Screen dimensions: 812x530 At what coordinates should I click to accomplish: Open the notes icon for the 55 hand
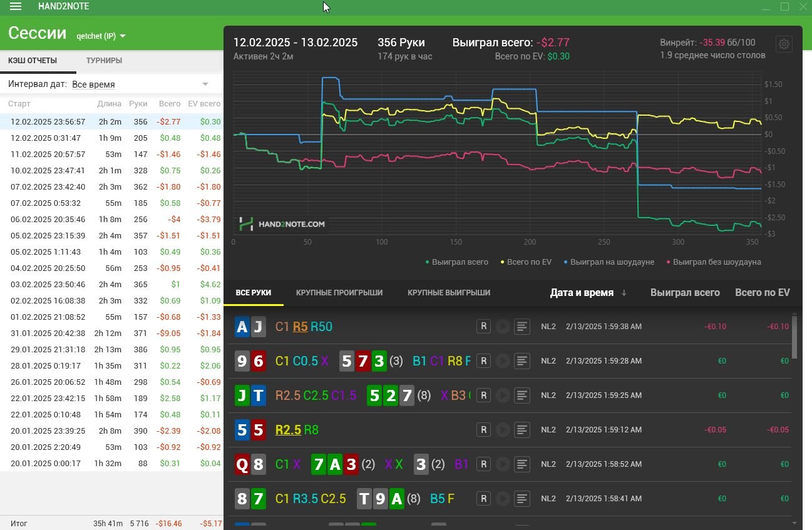click(522, 429)
